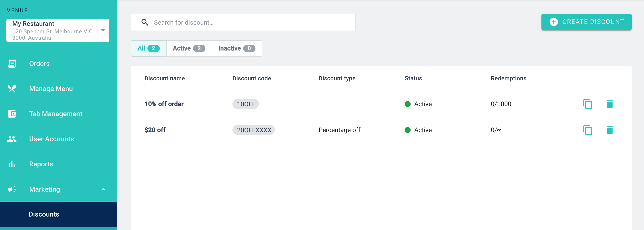The image size is (644, 230).
Task: Open the venue selector dropdown arrow
Action: (x=103, y=30)
